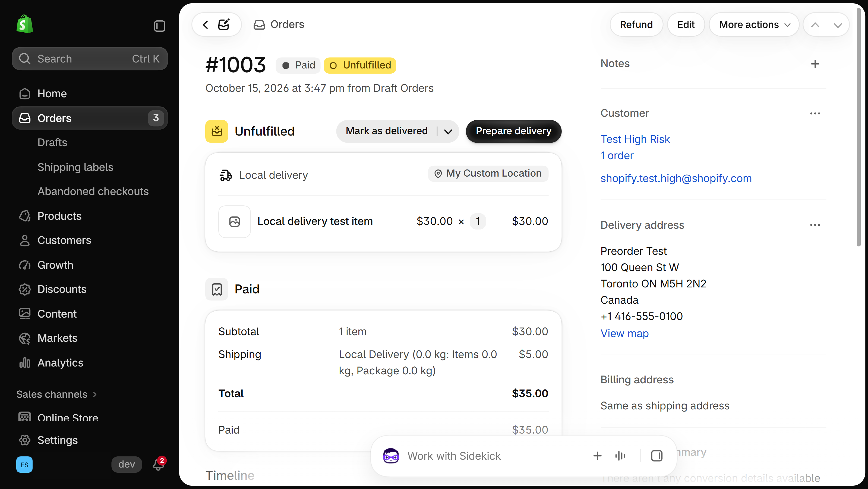Open notifications bell icon
Image resolution: width=868 pixels, height=489 pixels.
pos(159,464)
